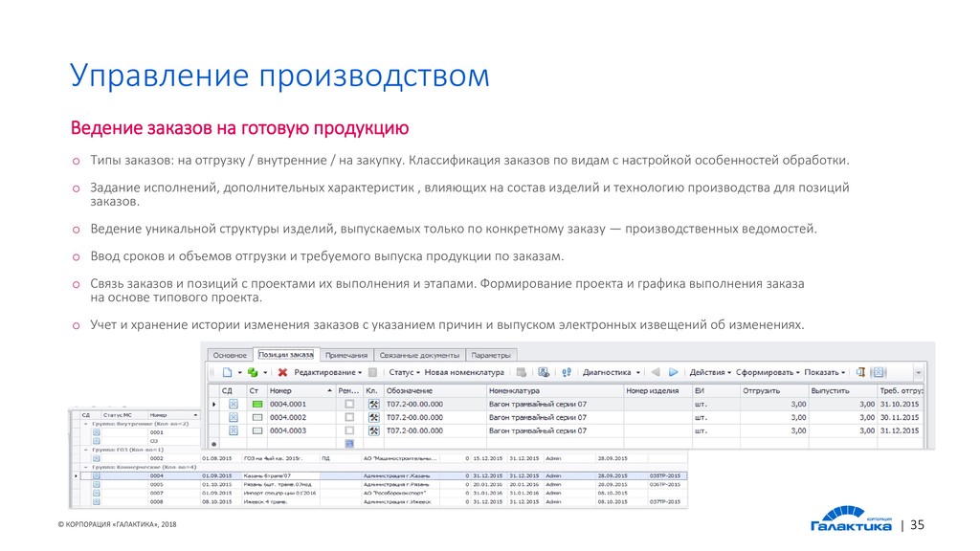Viewport: 980px width, 551px height.
Task: Collapse group Коммерческие (Кол-во=4)
Action: pyautogui.click(x=86, y=467)
